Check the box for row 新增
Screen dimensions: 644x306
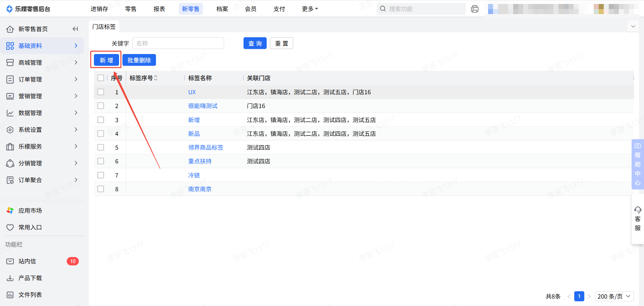point(101,120)
